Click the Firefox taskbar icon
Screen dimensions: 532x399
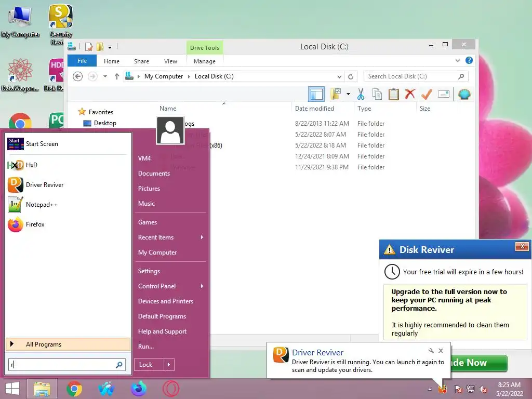pos(138,389)
